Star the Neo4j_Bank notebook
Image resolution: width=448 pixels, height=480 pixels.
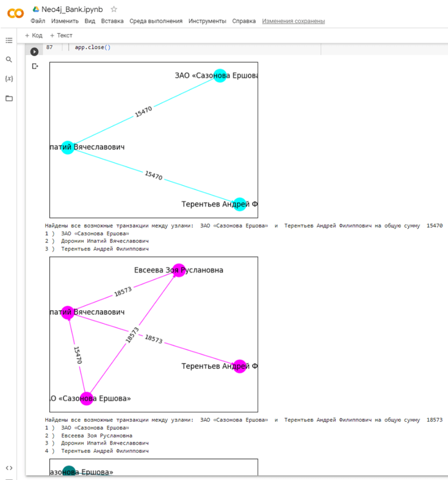point(112,8)
